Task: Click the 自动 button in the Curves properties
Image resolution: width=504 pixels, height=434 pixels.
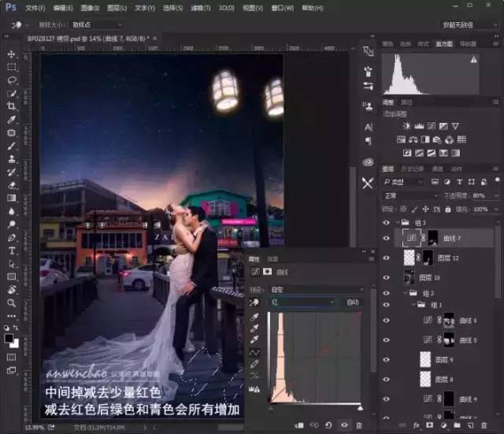Action: point(353,302)
